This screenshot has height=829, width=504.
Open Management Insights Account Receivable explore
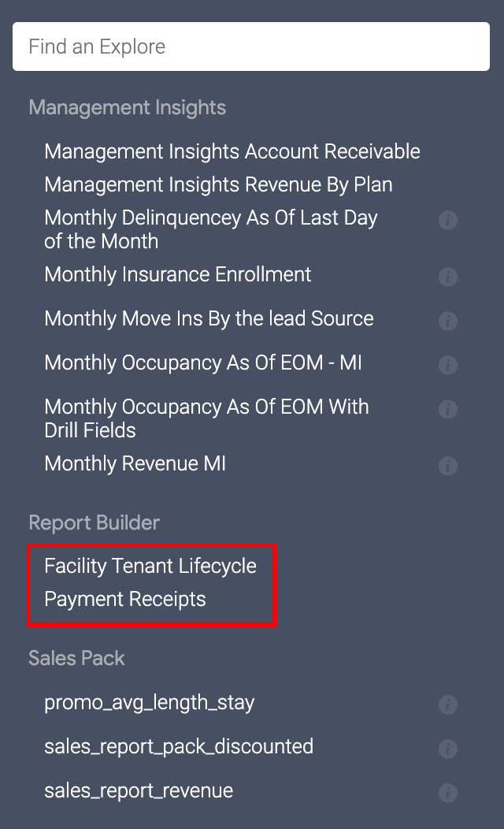[x=232, y=151]
